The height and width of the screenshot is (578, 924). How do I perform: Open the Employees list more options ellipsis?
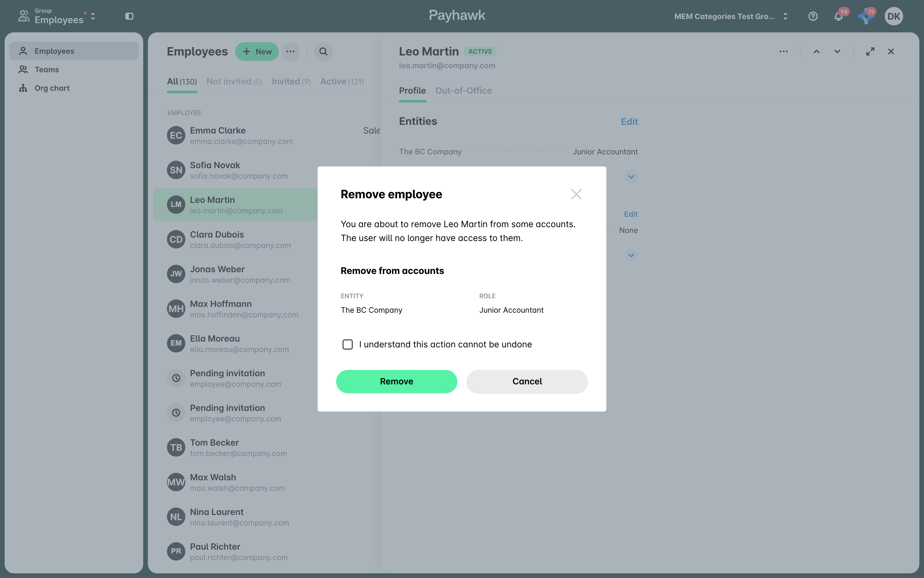(290, 52)
